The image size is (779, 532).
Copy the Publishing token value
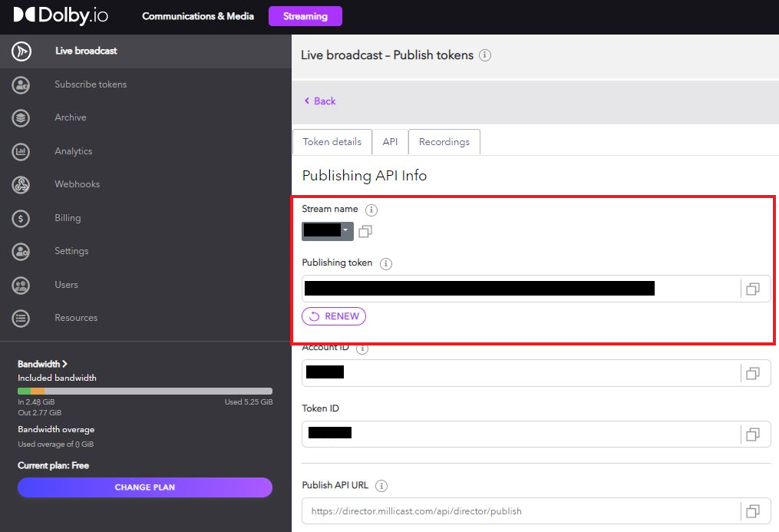click(x=753, y=289)
